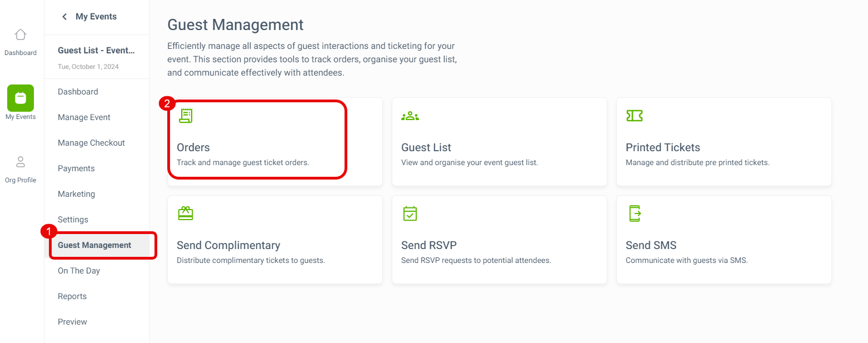Click the Printed Tickets ticket icon
The height and width of the screenshot is (343, 868).
click(x=634, y=116)
